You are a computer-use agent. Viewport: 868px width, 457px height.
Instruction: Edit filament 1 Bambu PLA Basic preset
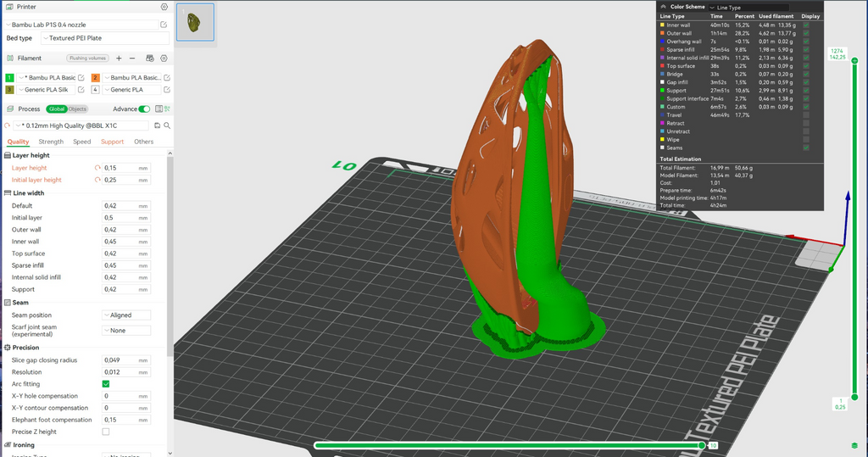click(x=81, y=77)
